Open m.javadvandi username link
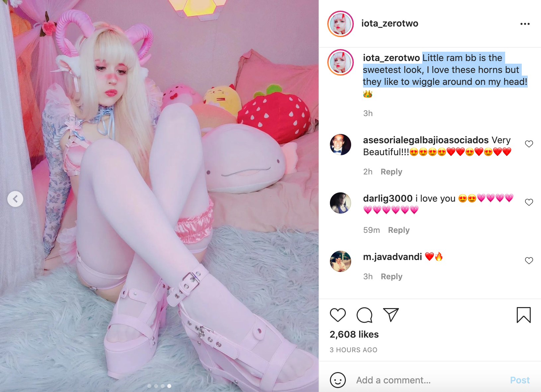This screenshot has height=392, width=541. pos(392,257)
